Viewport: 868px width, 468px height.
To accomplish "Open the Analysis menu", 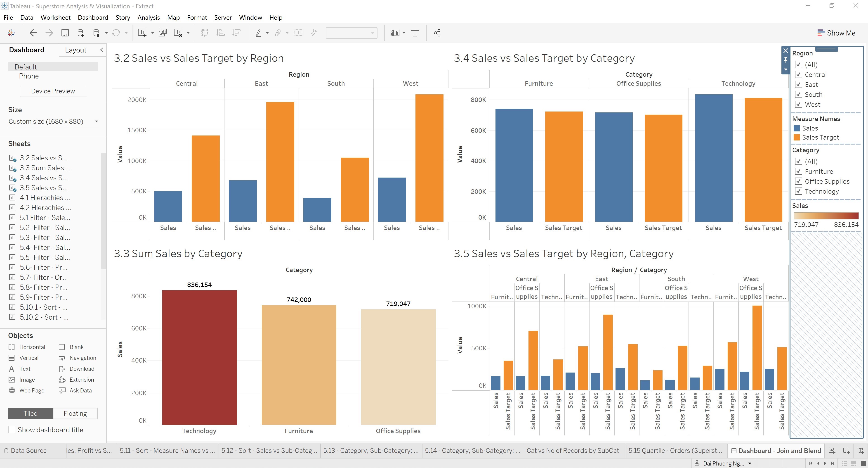I will [149, 18].
